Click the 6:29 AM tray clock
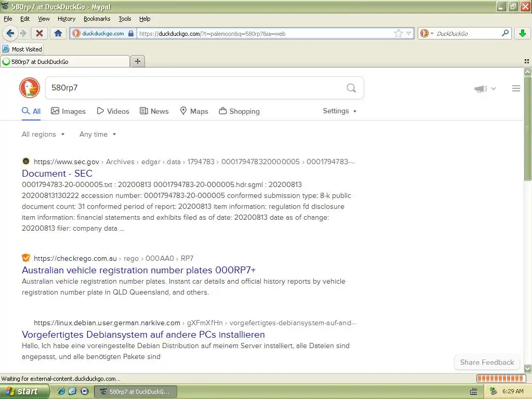 [x=513, y=392]
